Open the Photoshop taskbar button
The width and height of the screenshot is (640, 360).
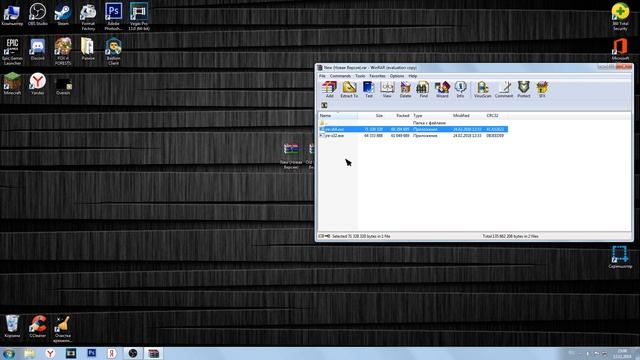coord(91,353)
